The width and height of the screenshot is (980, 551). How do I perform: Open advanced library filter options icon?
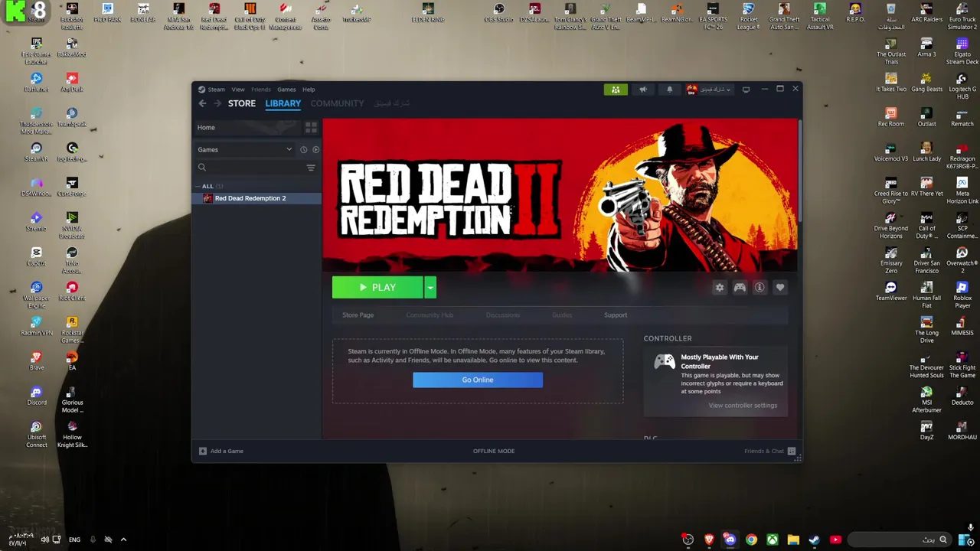311,168
